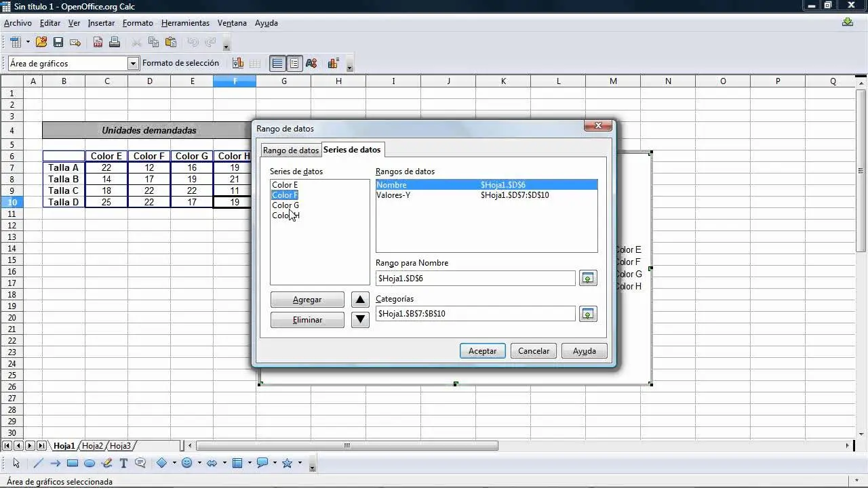
Task: Select the Ellipse drawing tool
Action: pos(89,464)
